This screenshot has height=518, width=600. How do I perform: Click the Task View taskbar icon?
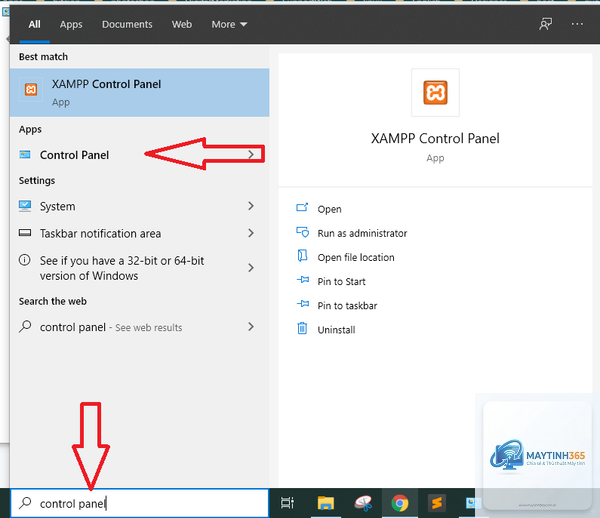click(x=287, y=503)
